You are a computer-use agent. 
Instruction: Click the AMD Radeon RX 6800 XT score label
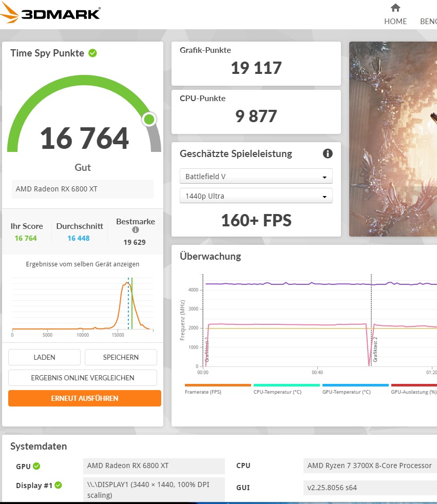(83, 189)
